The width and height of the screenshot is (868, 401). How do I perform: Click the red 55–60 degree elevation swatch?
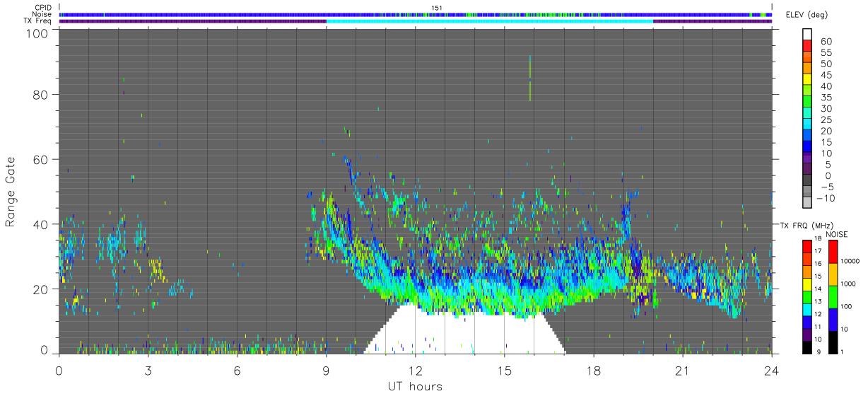[807, 46]
